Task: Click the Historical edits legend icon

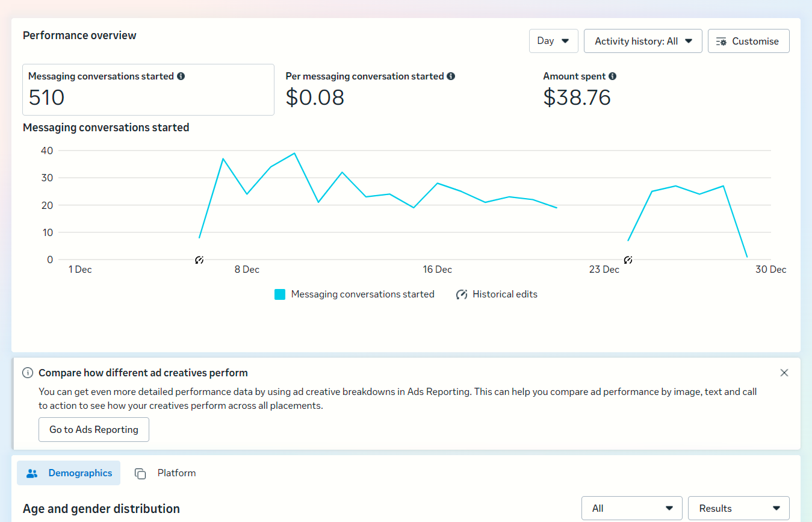Action: point(462,294)
